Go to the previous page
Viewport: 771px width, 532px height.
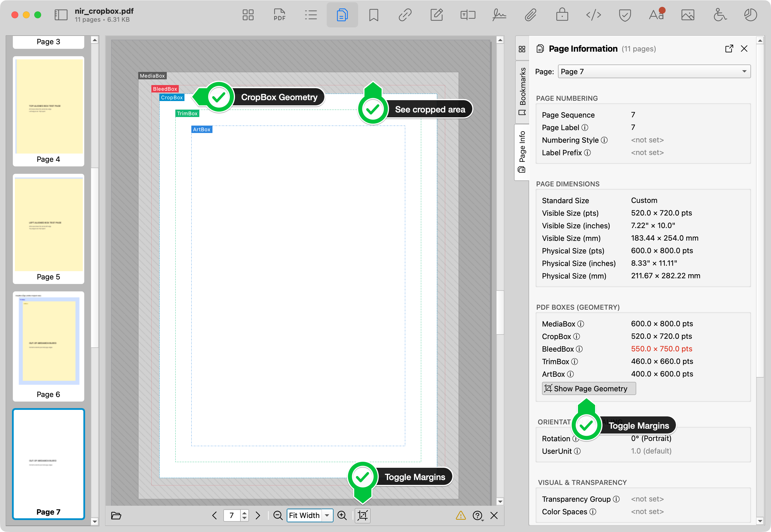[214, 516]
